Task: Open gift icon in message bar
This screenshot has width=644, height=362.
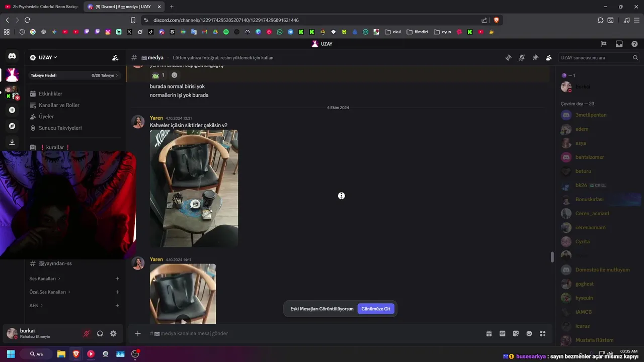Action: click(489, 333)
